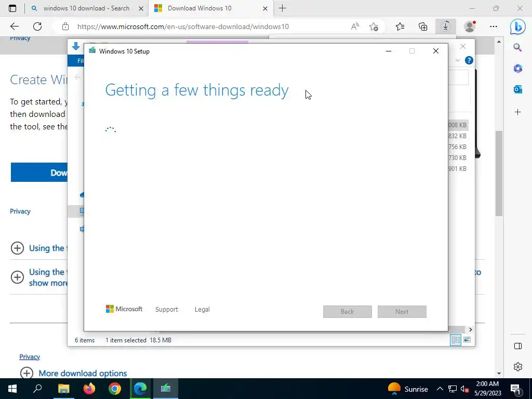Open the Microsoft 365 sidebar icon
The height and width of the screenshot is (399, 532).
[x=517, y=69]
